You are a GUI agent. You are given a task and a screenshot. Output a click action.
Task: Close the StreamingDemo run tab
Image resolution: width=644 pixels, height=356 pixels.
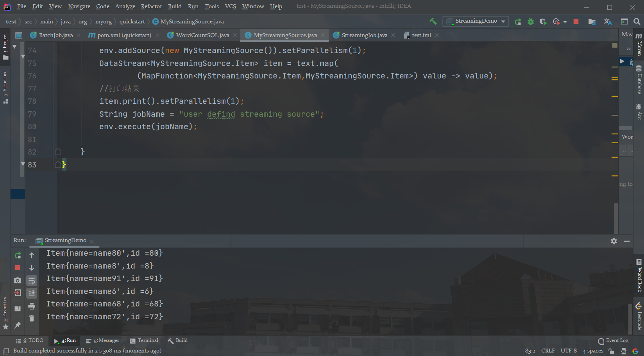tap(92, 241)
